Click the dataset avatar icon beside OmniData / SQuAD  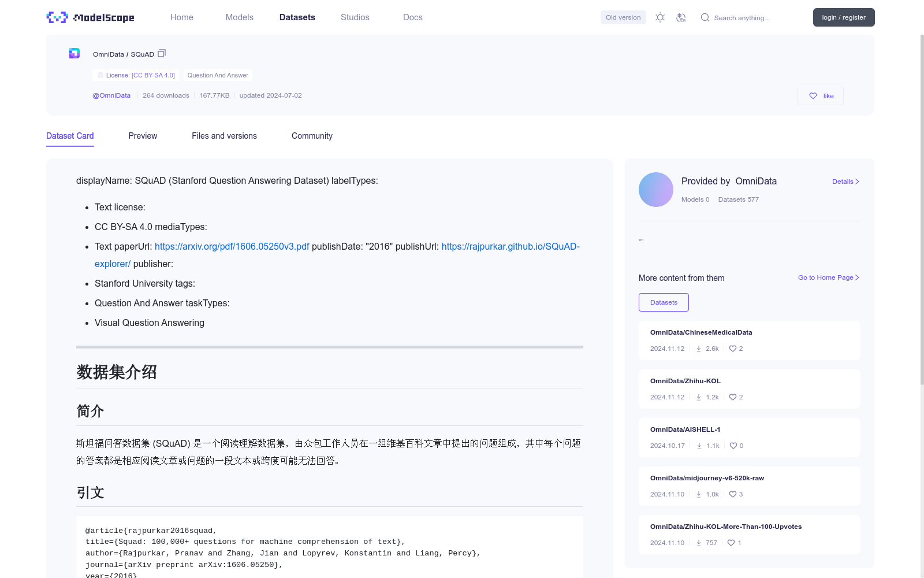[74, 53]
